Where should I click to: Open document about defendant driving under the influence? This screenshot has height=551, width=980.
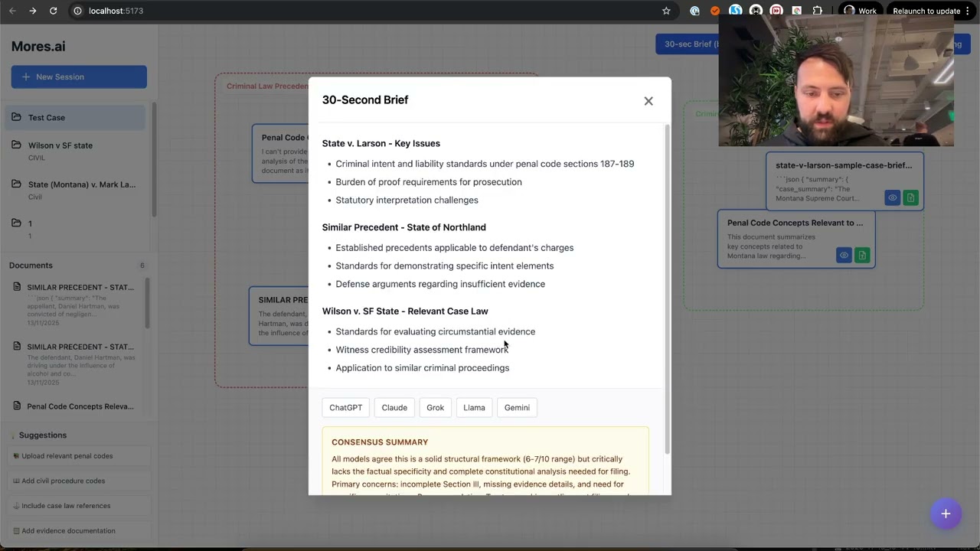tap(75, 364)
